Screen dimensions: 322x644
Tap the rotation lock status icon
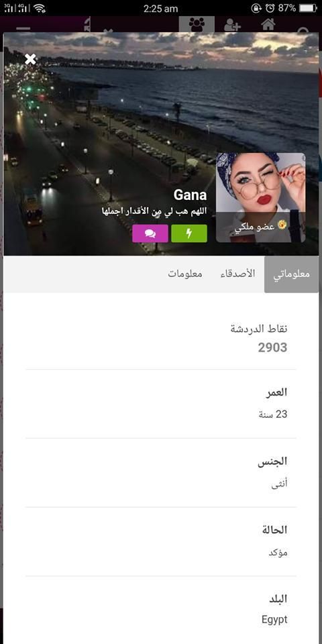click(256, 8)
